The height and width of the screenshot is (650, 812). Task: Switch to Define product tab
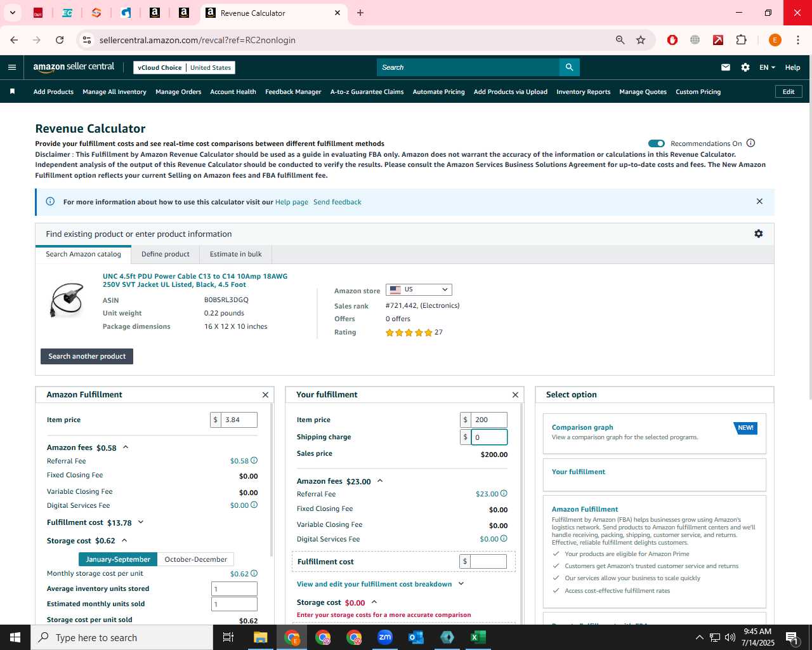(166, 254)
